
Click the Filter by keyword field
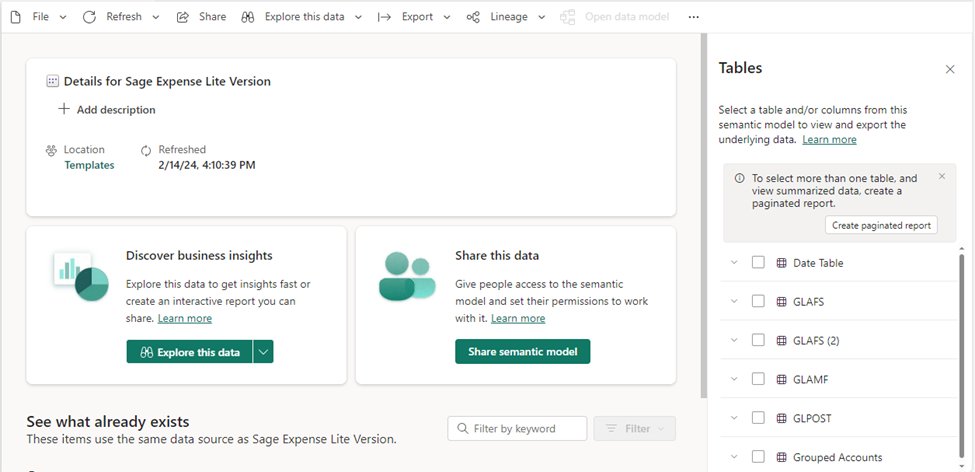coord(517,429)
